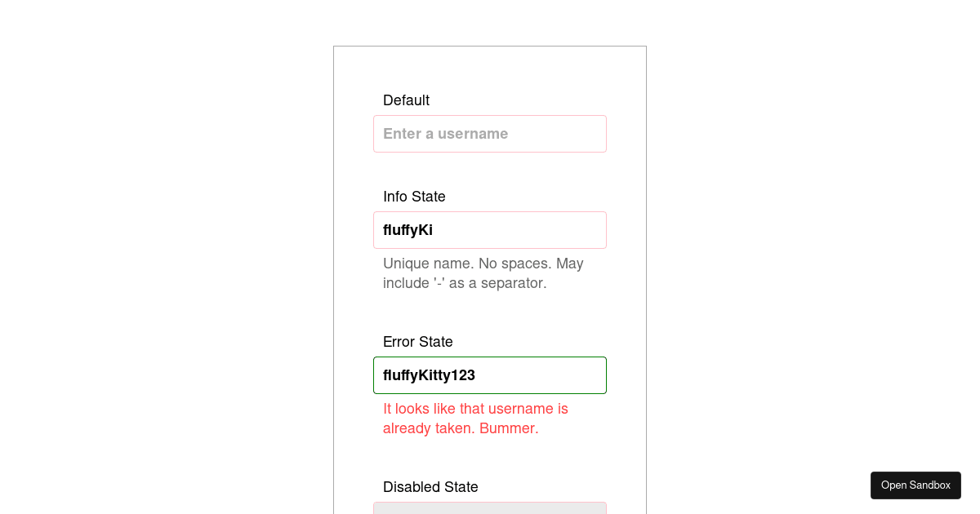Image resolution: width=980 pixels, height=514 pixels.
Task: Click the text 'fluffyKi' inside its input
Action: pyautogui.click(x=407, y=229)
